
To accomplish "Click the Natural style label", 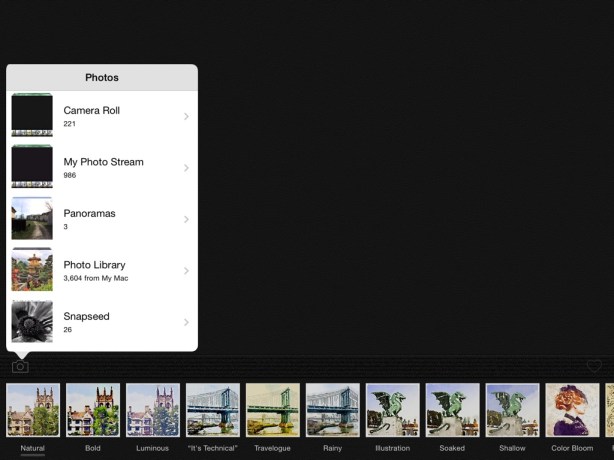I will click(33, 448).
